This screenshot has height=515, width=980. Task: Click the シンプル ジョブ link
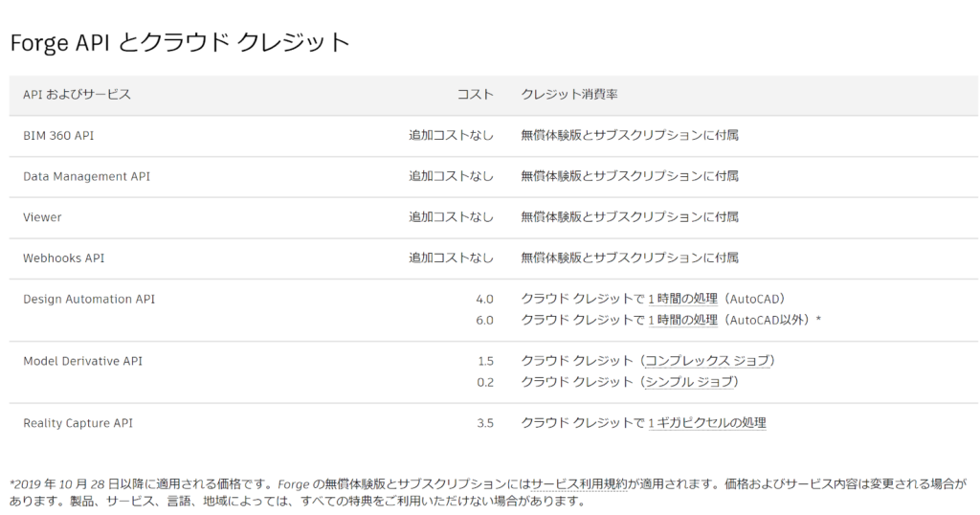coord(689,382)
